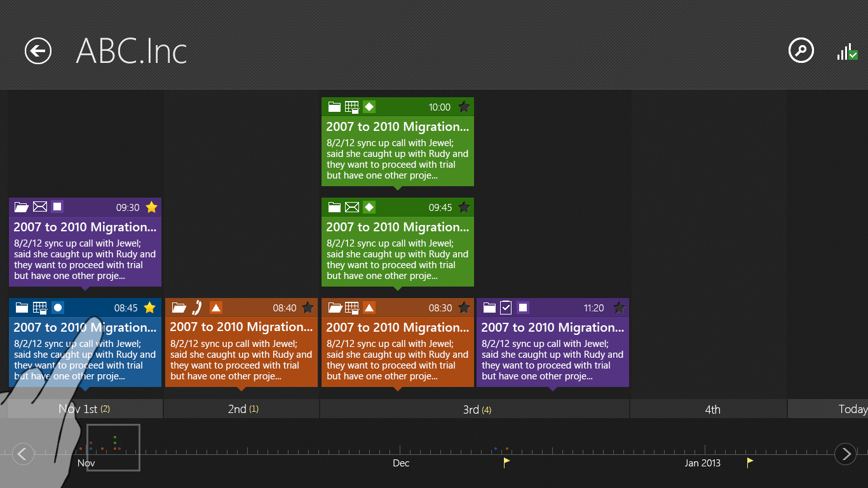Select the 3rd date header
The image size is (868, 488).
tap(475, 410)
